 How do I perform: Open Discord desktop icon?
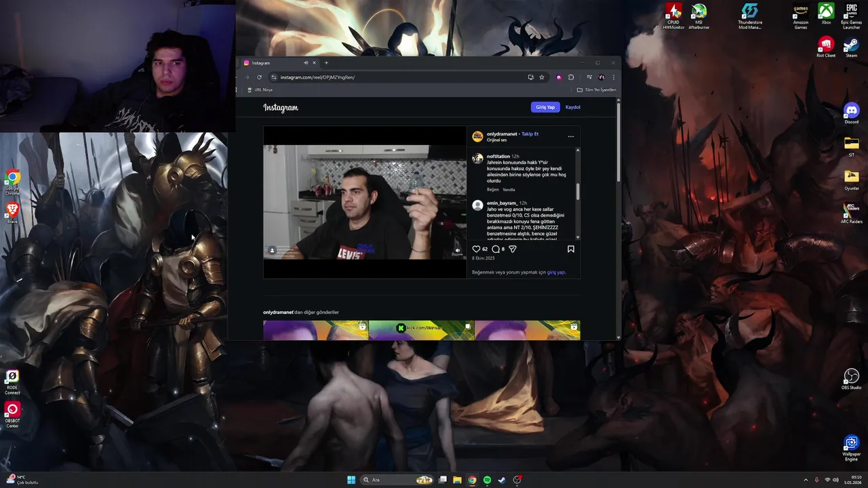[x=851, y=113]
